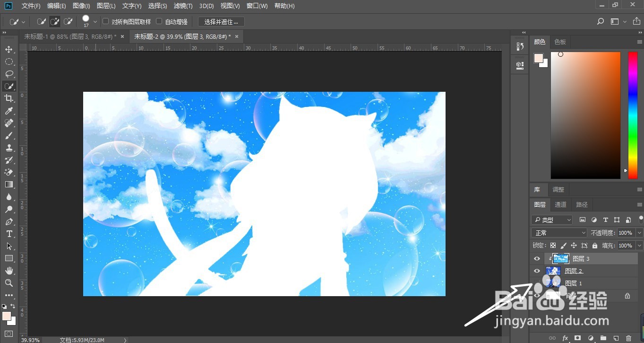This screenshot has width=644, height=343.
Task: Select the Blur tool
Action: pos(9,197)
